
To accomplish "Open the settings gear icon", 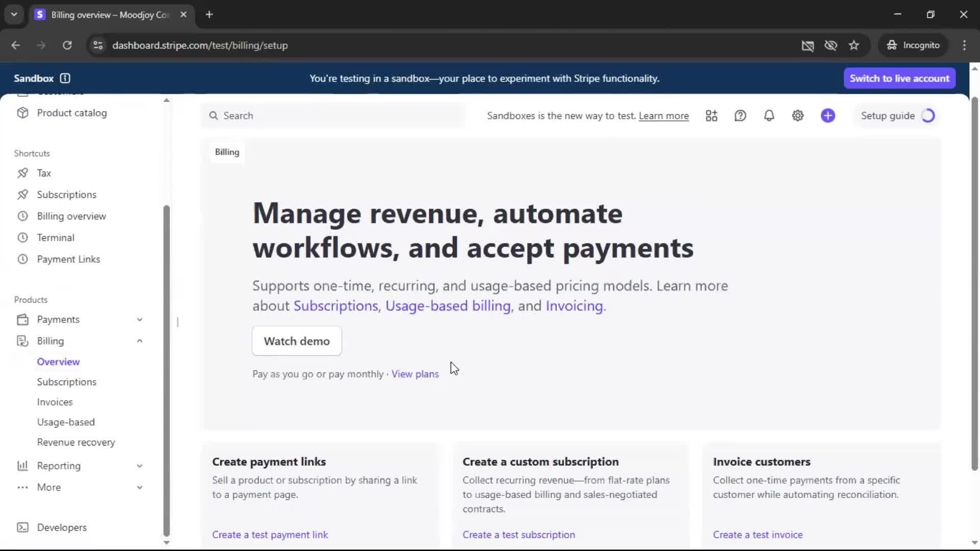I will click(x=798, y=116).
